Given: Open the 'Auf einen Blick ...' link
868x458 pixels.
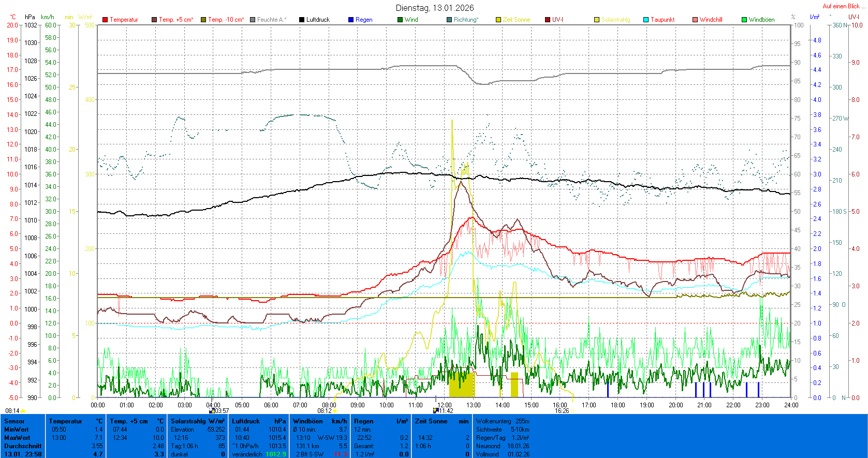Looking at the screenshot, I should click(x=844, y=6).
